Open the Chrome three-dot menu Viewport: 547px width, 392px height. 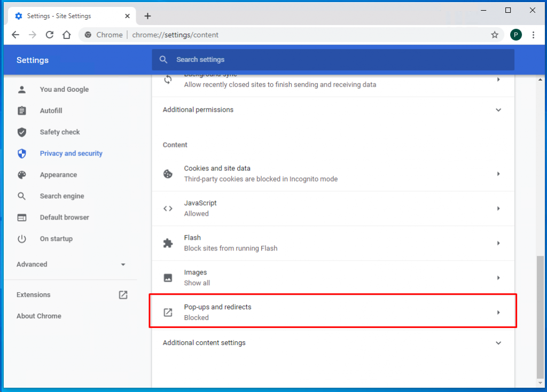click(534, 35)
